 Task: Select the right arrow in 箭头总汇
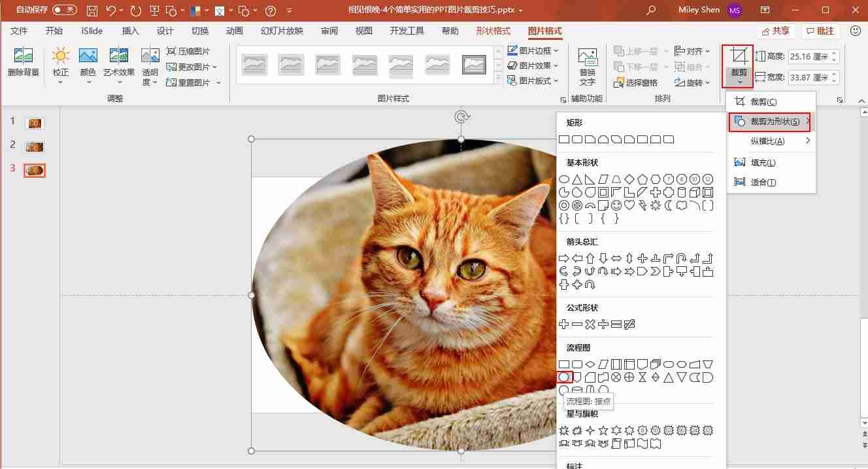[x=564, y=258]
